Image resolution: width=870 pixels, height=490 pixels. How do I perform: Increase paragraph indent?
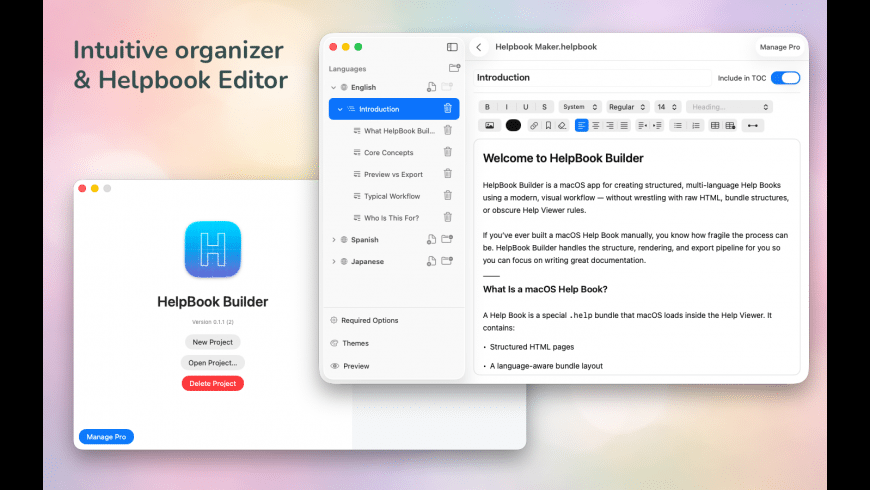coord(657,125)
